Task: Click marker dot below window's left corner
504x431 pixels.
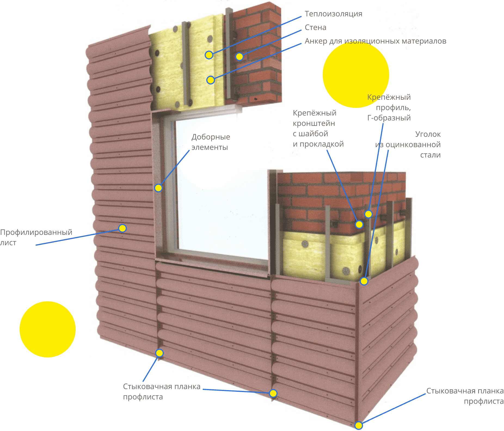Action: click(159, 353)
